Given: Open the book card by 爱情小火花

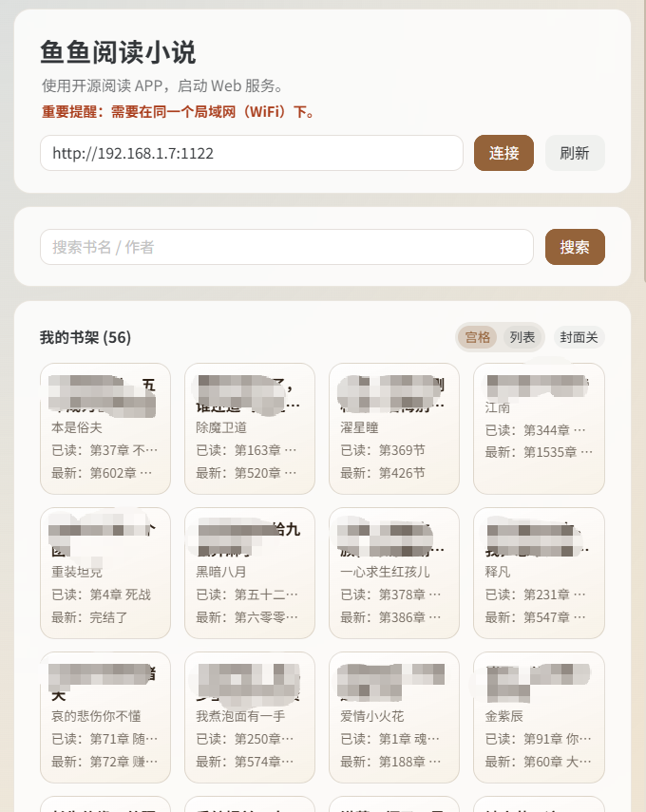Looking at the screenshot, I should coord(393,717).
